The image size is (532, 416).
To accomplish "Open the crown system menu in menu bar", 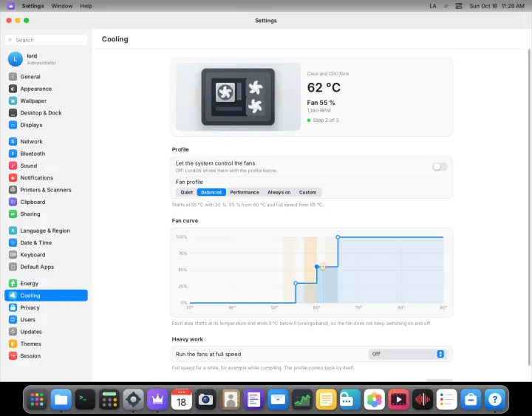I will [11, 6].
